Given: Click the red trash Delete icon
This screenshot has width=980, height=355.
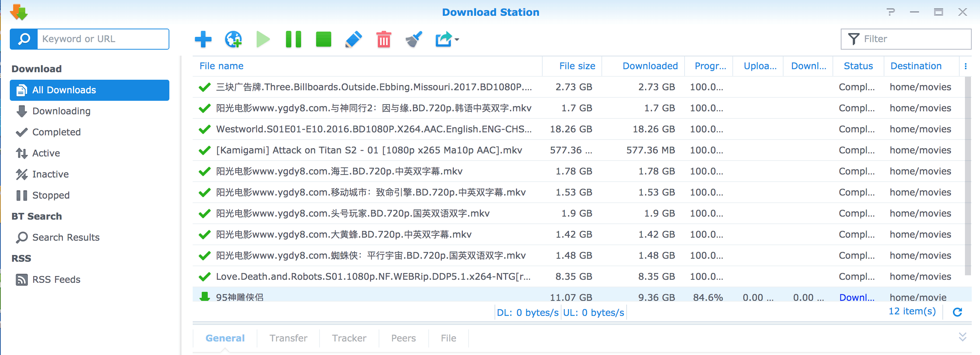Looking at the screenshot, I should tap(383, 39).
